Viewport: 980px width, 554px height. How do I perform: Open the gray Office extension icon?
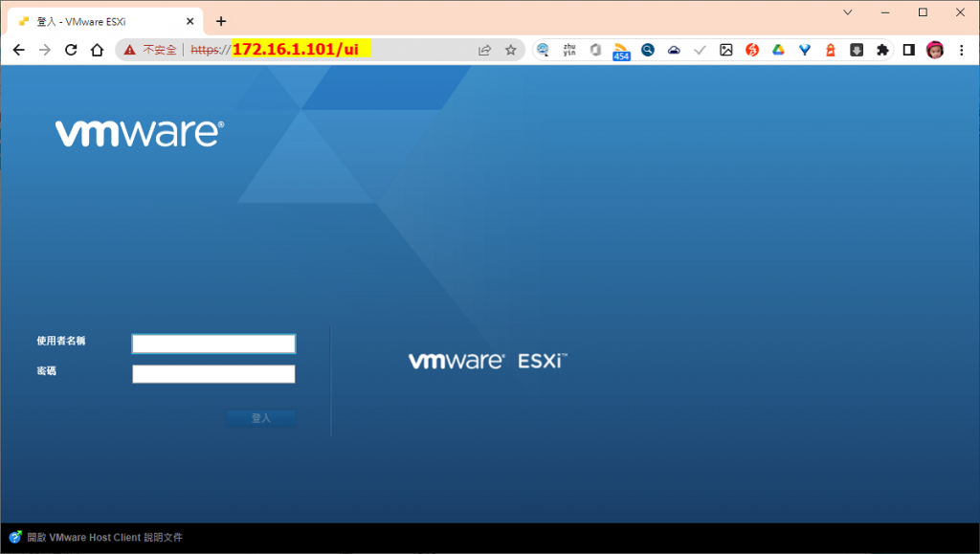click(595, 50)
